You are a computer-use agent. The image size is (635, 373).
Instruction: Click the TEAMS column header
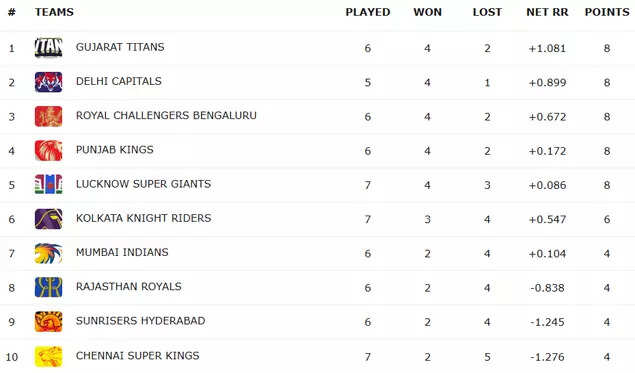tap(54, 12)
